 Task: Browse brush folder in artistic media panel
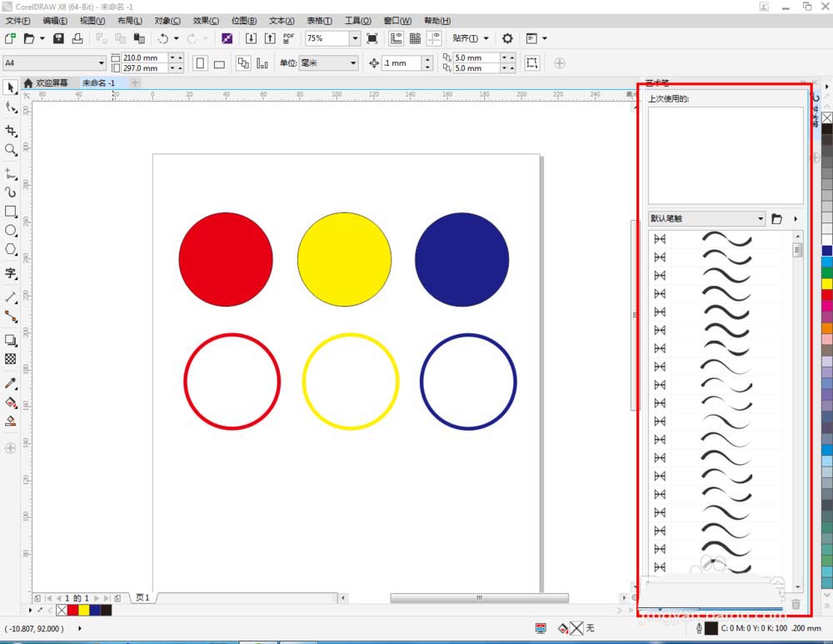coord(776,218)
